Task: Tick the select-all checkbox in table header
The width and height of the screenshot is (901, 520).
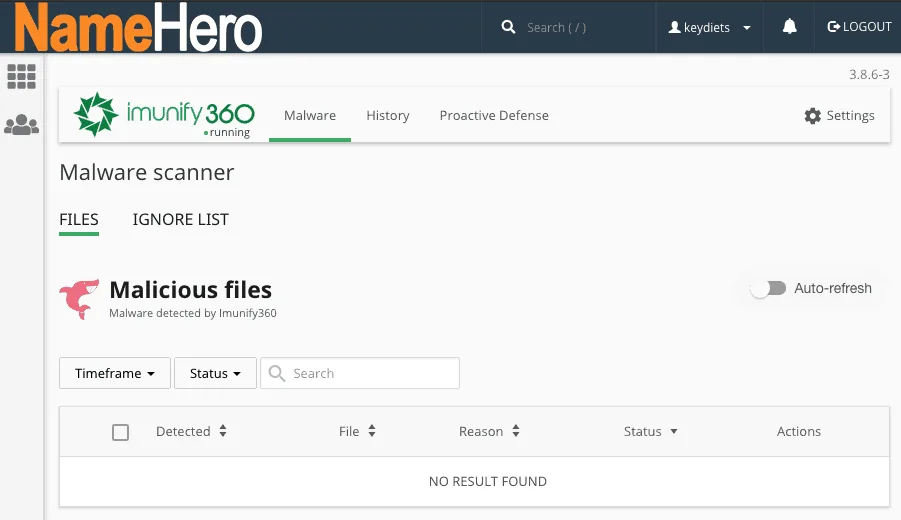Action: point(120,432)
